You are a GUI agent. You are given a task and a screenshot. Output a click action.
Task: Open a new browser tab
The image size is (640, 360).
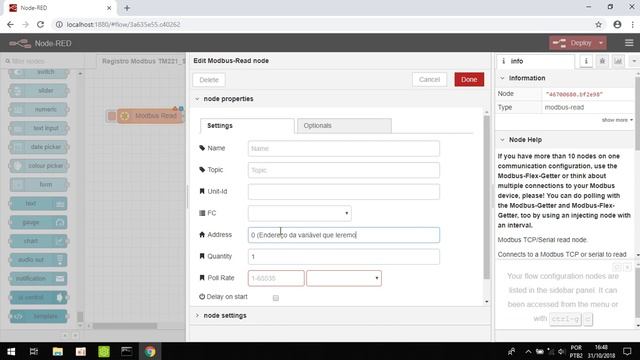127,8
